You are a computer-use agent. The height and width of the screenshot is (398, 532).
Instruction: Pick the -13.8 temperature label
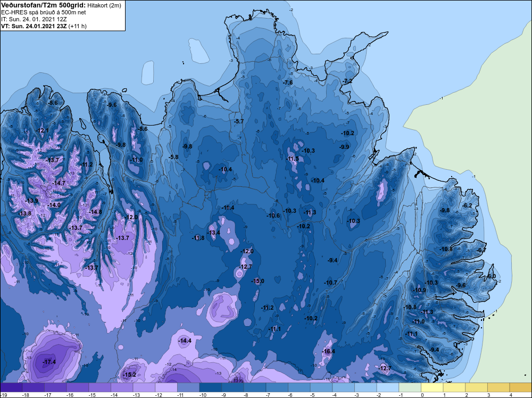click(25, 213)
